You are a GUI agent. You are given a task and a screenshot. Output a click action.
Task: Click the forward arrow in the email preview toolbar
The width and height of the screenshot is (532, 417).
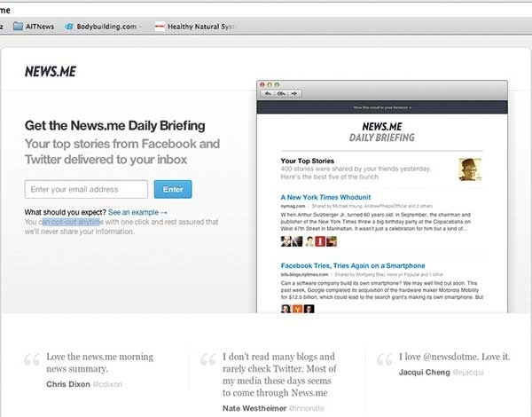[x=294, y=93]
